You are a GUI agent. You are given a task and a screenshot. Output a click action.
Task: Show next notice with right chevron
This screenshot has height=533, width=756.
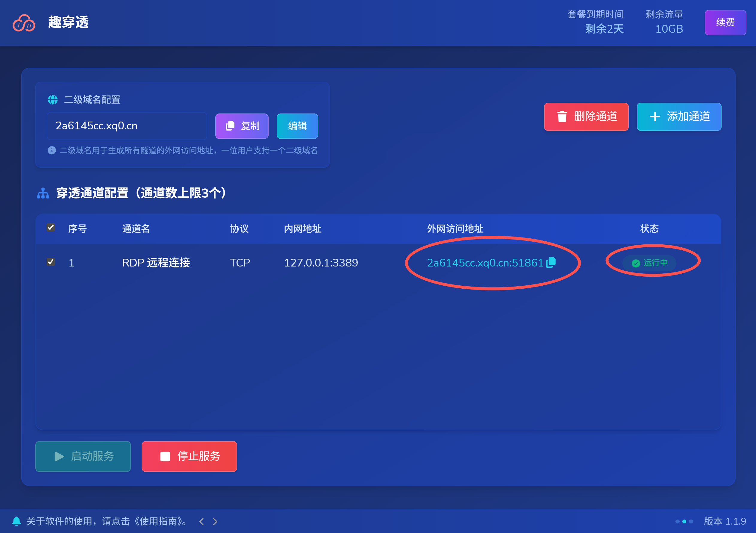(x=215, y=521)
